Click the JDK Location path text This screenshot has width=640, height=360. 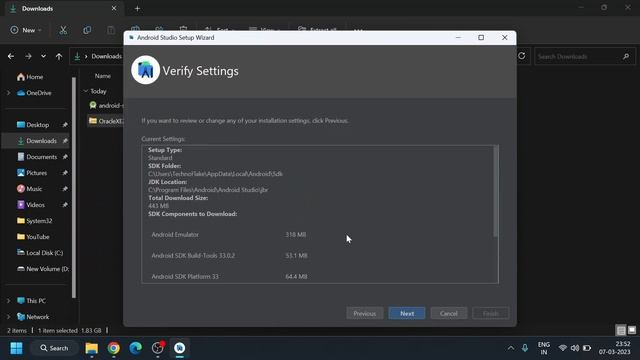pyautogui.click(x=208, y=190)
